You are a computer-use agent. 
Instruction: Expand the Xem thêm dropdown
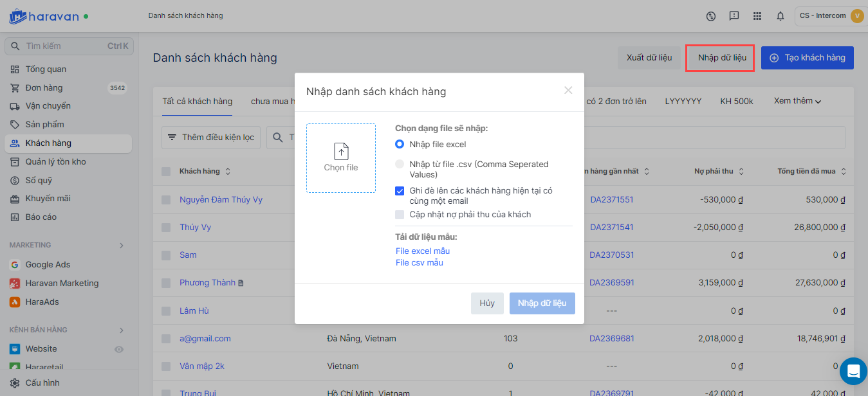[798, 101]
